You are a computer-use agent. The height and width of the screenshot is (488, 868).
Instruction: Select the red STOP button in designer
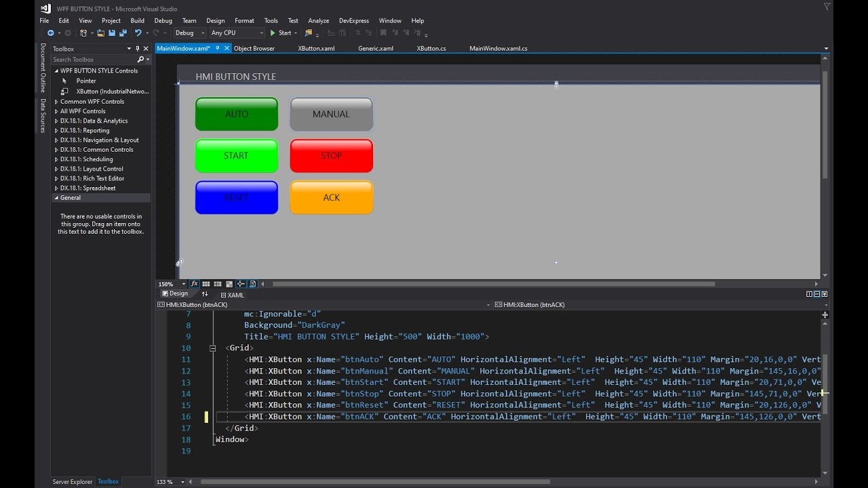(332, 156)
